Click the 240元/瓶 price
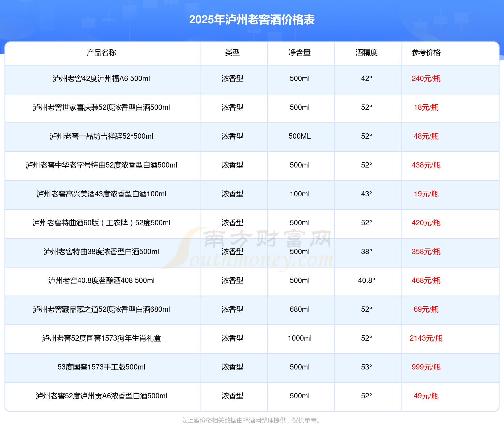Viewport: 504px width, 437px height. pos(426,78)
